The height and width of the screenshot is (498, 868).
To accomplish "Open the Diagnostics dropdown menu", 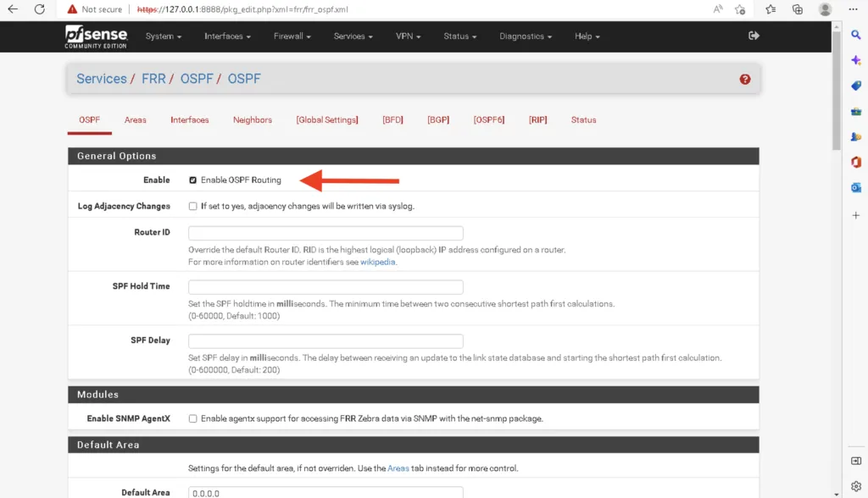I will (526, 36).
